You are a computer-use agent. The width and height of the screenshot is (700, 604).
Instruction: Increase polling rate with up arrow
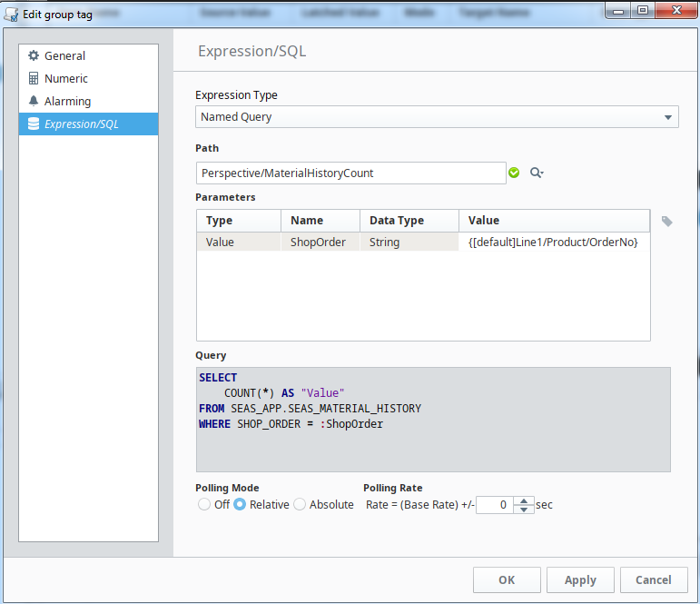pyautogui.click(x=524, y=500)
